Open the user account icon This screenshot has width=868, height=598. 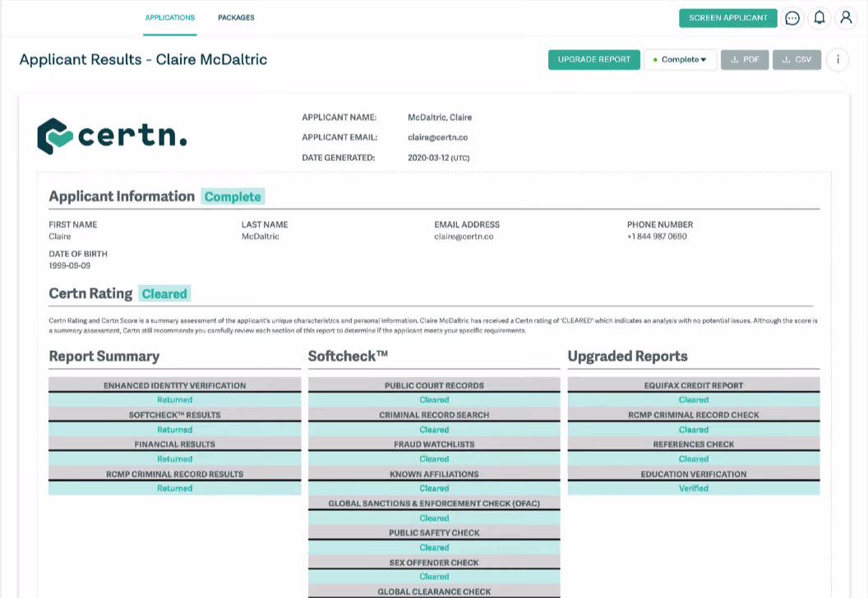click(x=846, y=18)
